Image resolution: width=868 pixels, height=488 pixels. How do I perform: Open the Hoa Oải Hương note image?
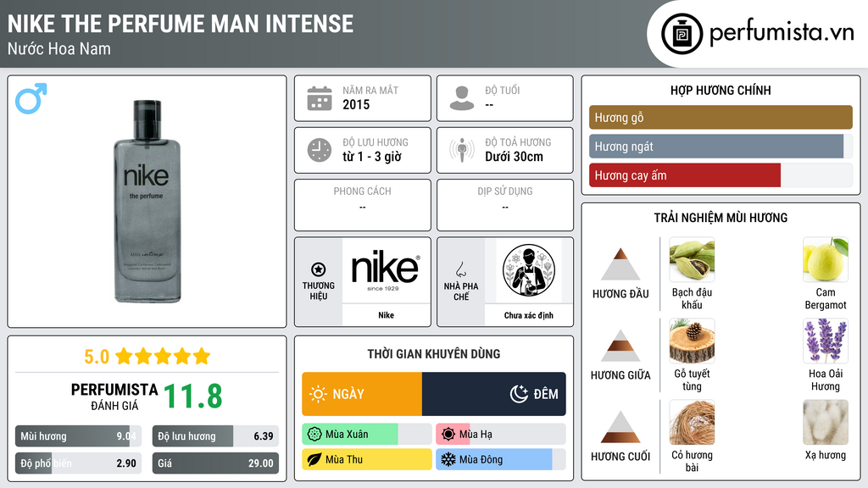click(826, 341)
